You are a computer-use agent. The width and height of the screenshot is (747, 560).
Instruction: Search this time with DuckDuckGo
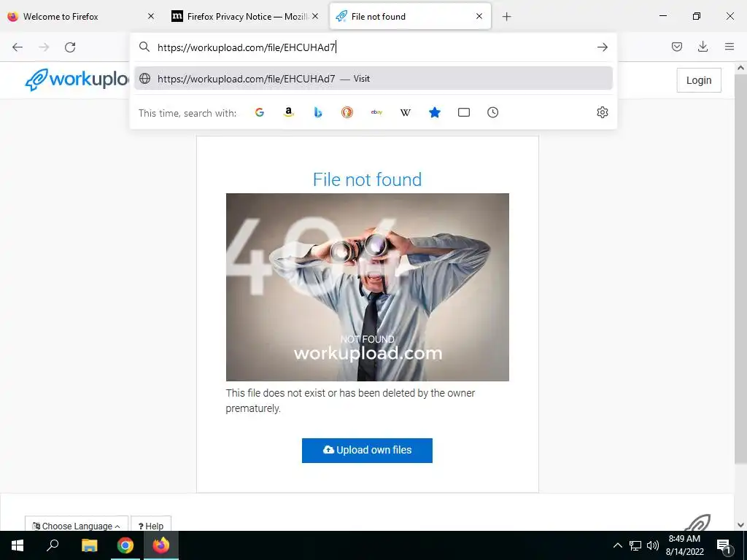[x=347, y=112]
